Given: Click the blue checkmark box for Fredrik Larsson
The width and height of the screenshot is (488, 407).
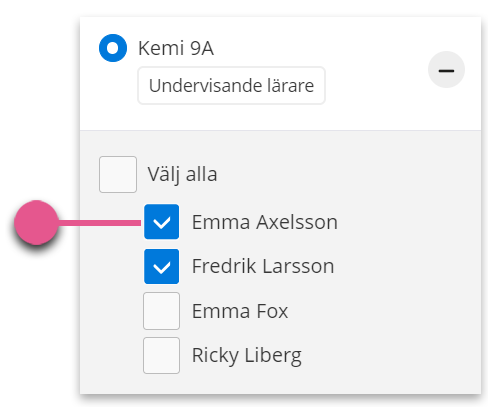Looking at the screenshot, I should 161,266.
